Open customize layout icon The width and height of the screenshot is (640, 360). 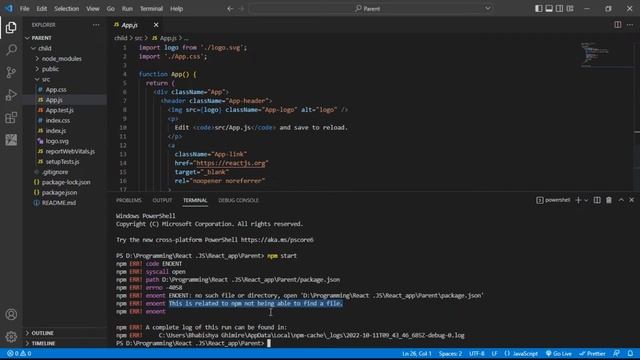coord(570,9)
